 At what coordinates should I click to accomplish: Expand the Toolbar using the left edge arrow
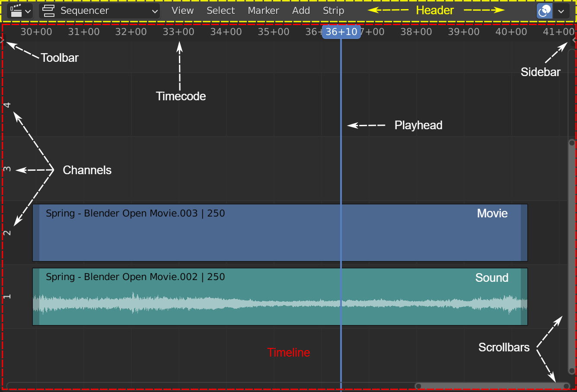(2, 40)
